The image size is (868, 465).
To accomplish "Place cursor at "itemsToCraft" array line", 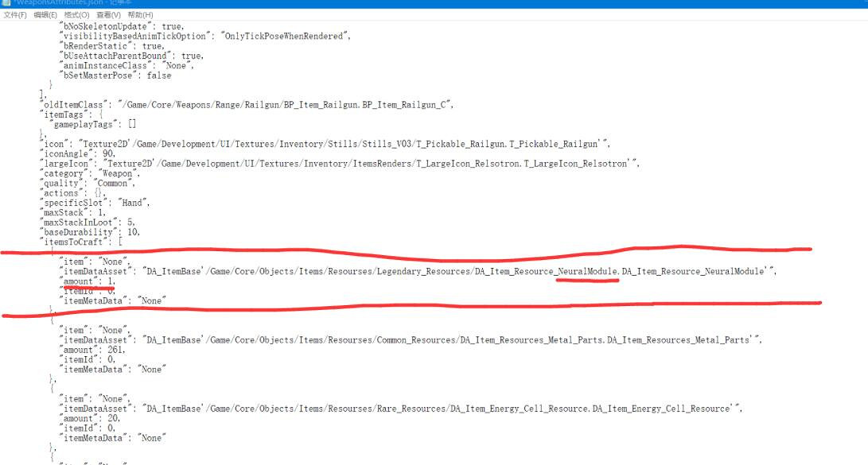I will 80,242.
